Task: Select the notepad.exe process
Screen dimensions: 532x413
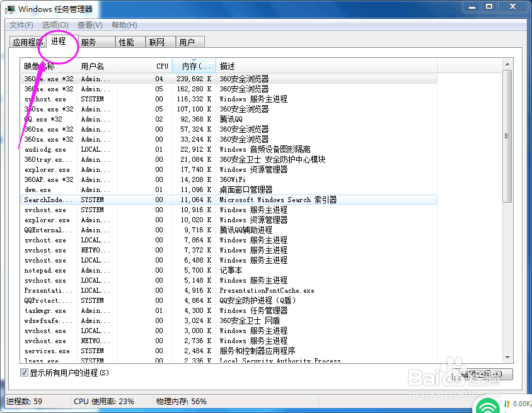Action: click(229, 270)
